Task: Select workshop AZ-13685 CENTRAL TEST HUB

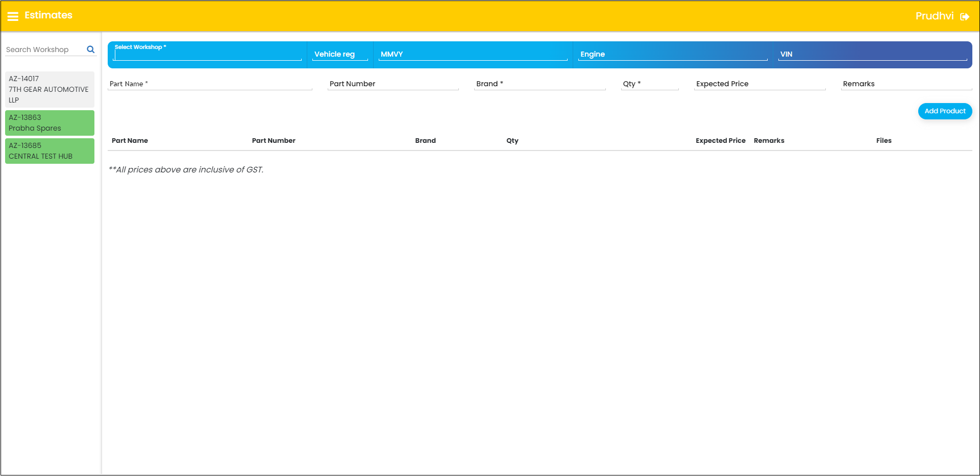Action: coord(50,151)
